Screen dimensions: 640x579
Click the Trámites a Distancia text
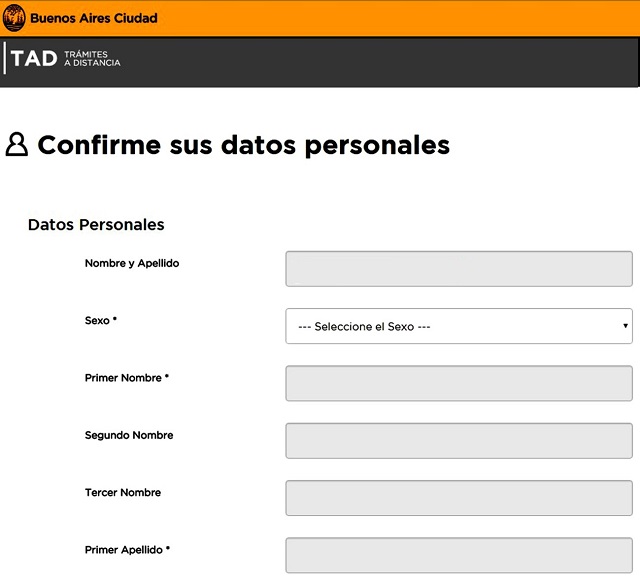(92, 59)
